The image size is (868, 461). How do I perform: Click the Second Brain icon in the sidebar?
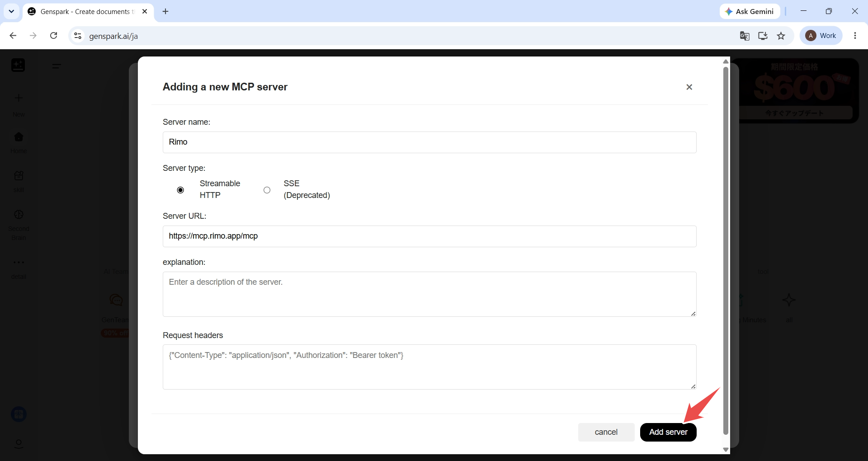(x=19, y=214)
